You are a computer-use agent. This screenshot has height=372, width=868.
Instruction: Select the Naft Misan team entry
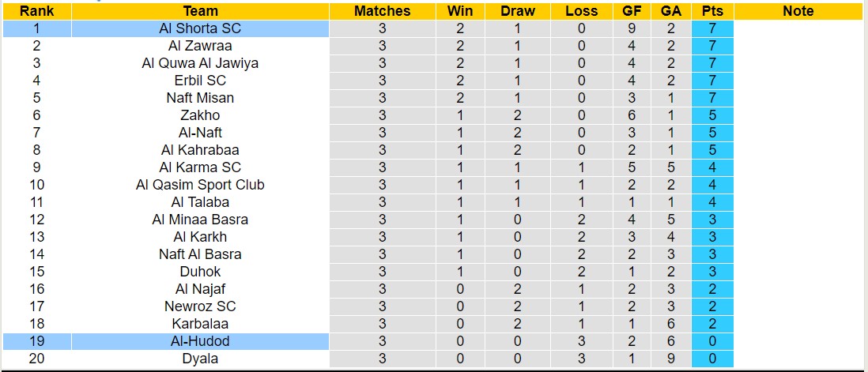click(200, 98)
